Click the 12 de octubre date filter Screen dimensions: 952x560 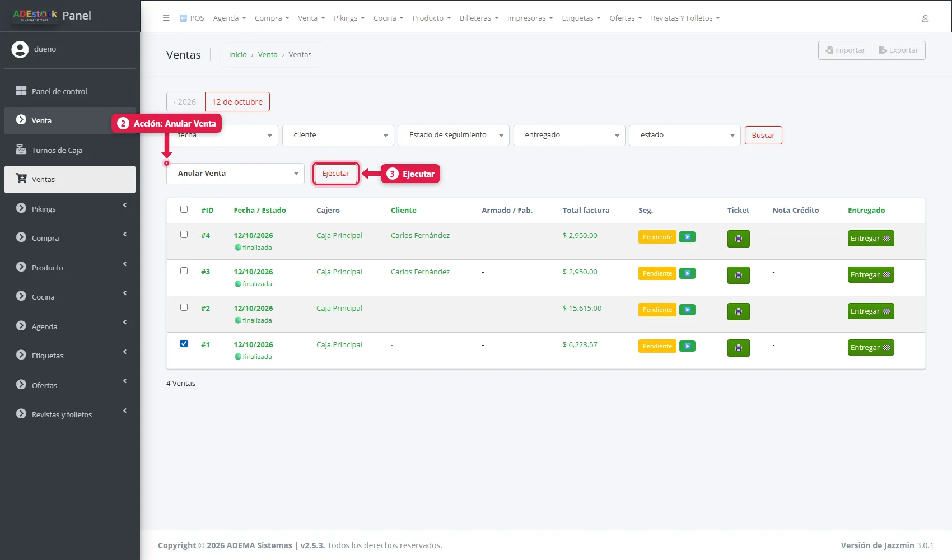(x=237, y=102)
